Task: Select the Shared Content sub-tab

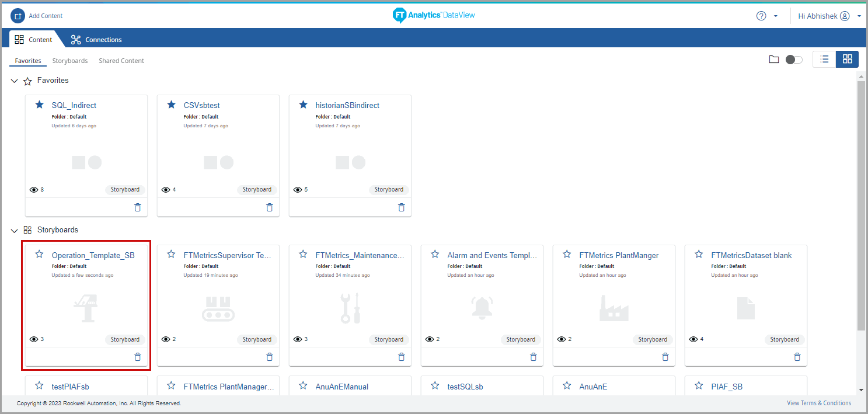Action: point(121,61)
